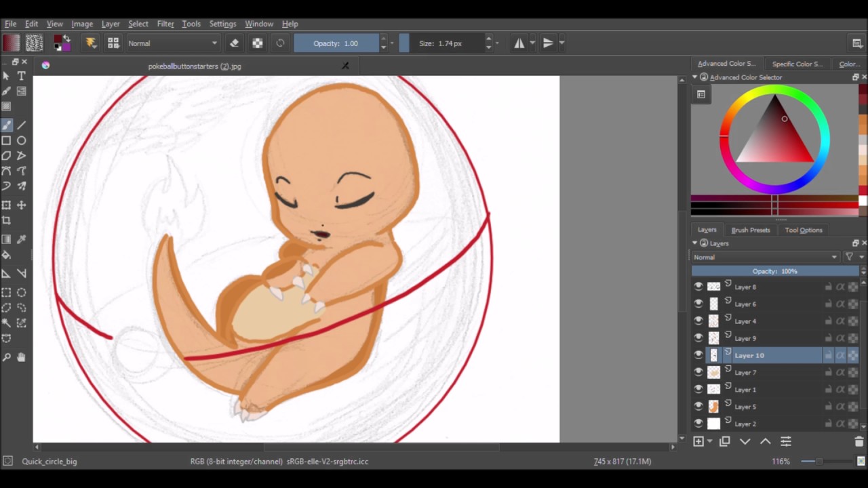Screen dimensions: 868x488
Task: Select the Zoom tool
Action: [x=7, y=357]
